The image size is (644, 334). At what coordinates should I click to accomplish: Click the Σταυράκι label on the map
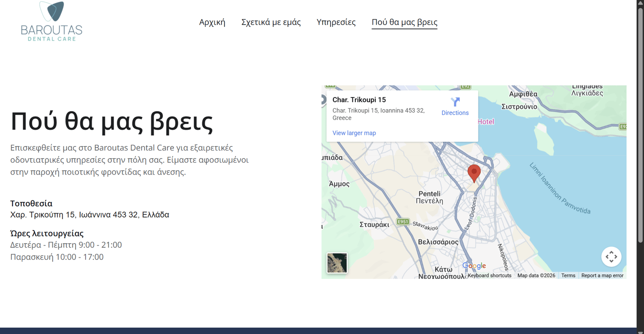coord(374,225)
